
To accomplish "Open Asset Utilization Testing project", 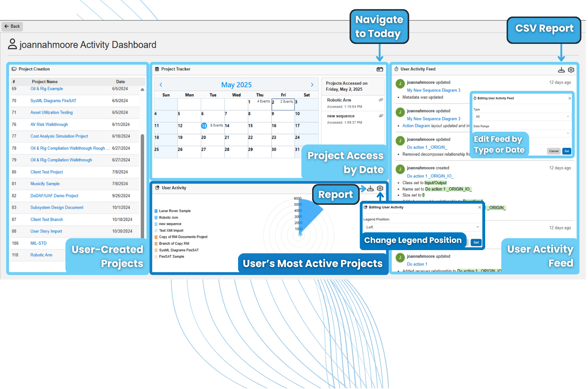I will pos(51,113).
